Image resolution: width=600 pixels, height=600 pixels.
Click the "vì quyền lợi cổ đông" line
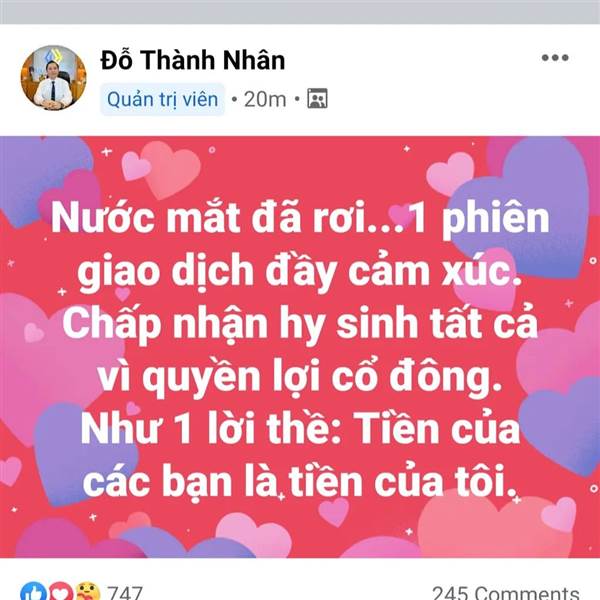coord(300,377)
